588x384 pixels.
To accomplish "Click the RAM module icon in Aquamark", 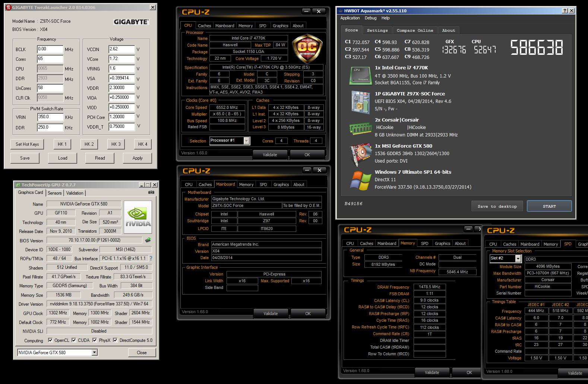I will click(360, 129).
